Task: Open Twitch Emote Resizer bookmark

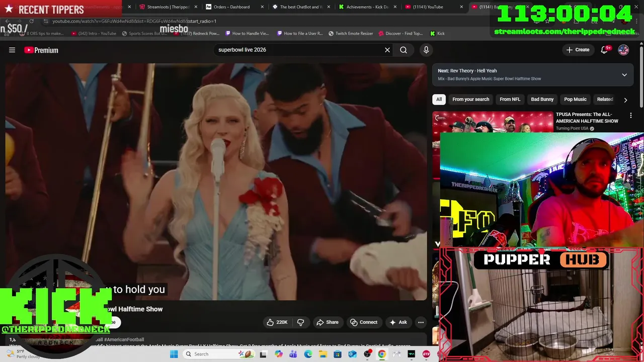Action: click(351, 33)
